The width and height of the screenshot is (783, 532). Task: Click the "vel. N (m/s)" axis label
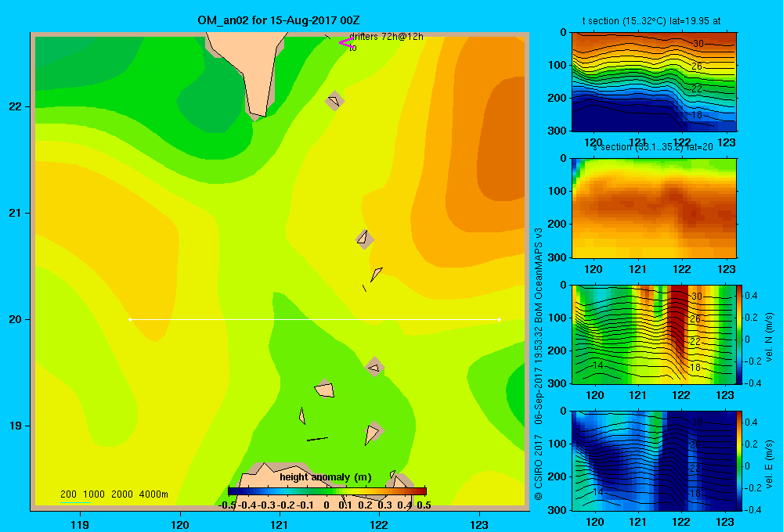click(769, 337)
